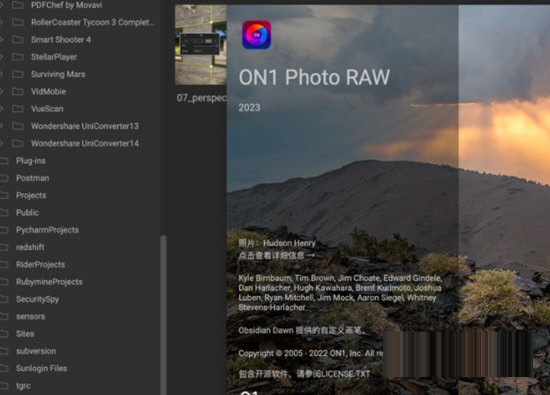Click the 点击查看详细信息 link

276,255
